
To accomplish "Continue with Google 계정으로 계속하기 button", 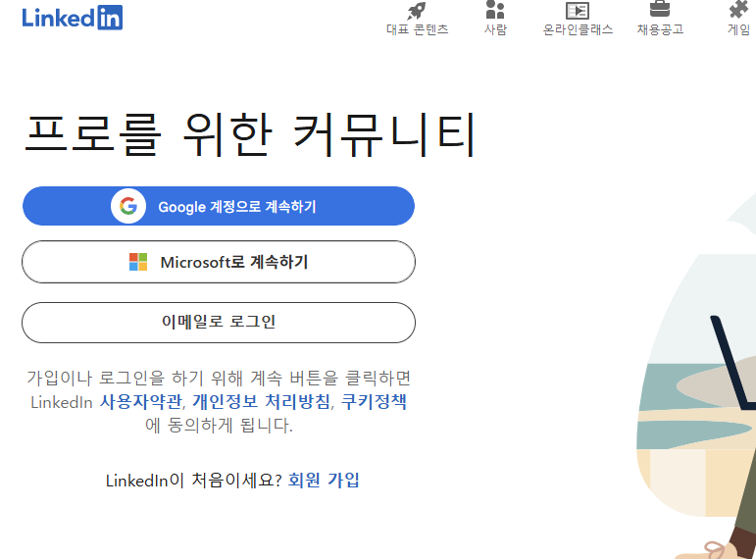I will (x=219, y=206).
